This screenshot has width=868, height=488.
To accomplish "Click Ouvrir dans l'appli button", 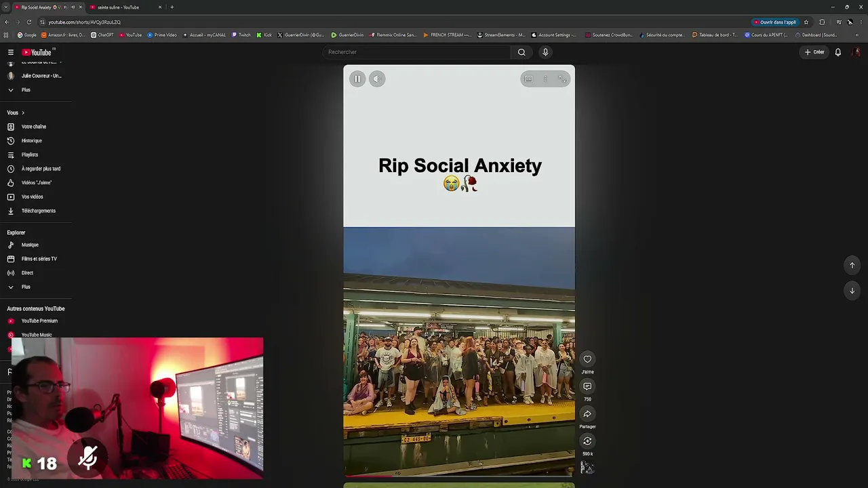I will [x=775, y=22].
